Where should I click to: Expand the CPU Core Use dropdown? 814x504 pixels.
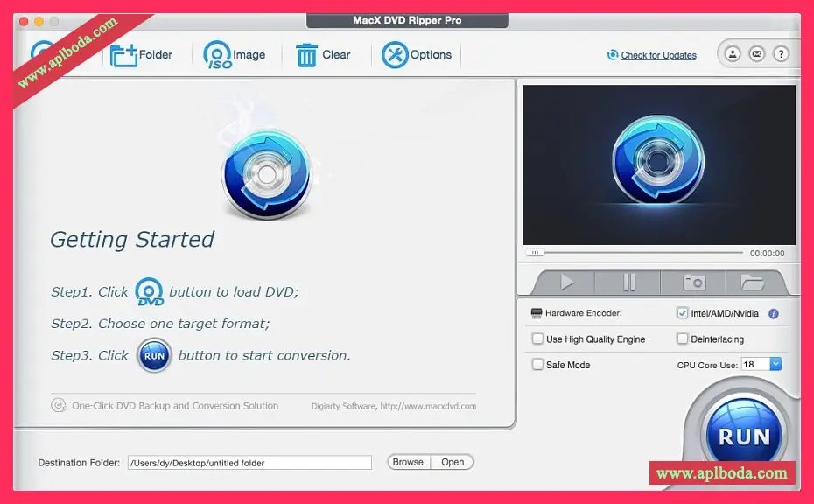coord(775,364)
